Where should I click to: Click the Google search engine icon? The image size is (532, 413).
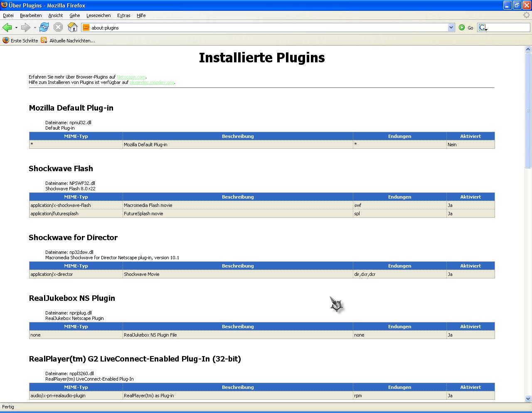point(482,27)
